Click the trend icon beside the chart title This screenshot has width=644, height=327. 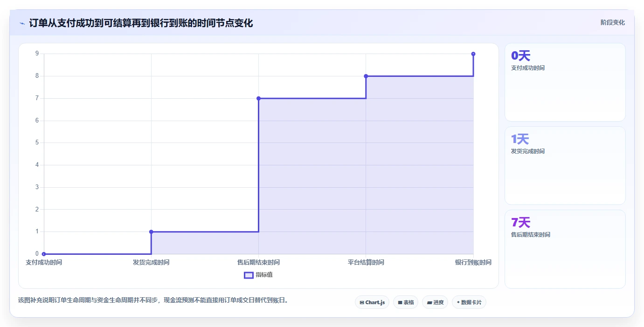(22, 23)
